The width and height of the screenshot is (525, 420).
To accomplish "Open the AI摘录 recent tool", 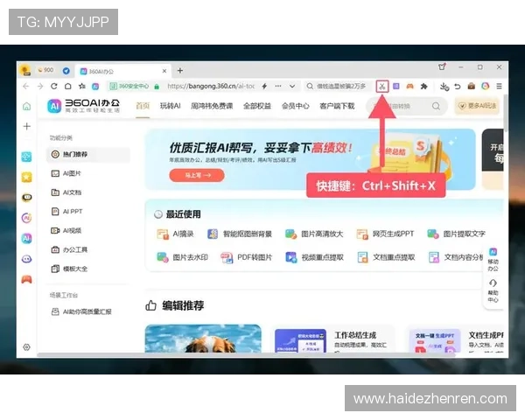I will coord(176,234).
